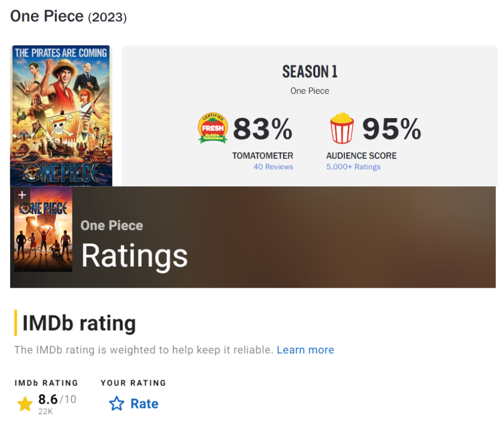Image resolution: width=504 pixels, height=423 pixels.
Task: Click the 8.6/10 rating value
Action: point(57,399)
